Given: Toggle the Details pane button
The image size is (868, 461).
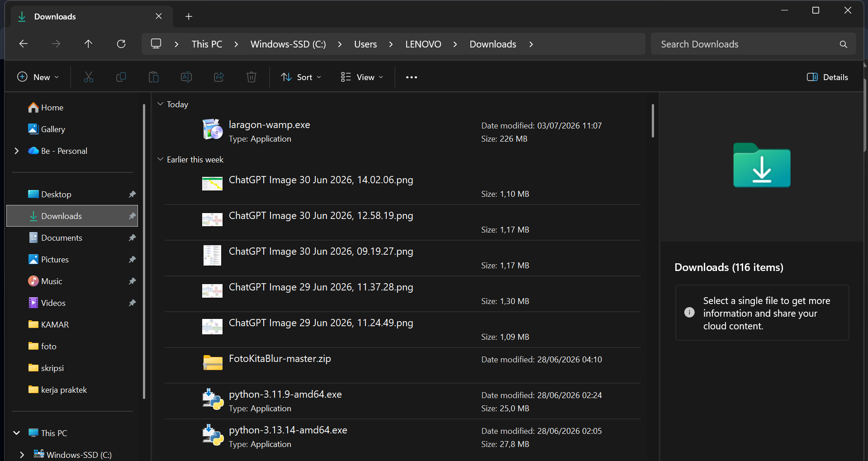Looking at the screenshot, I should [827, 77].
